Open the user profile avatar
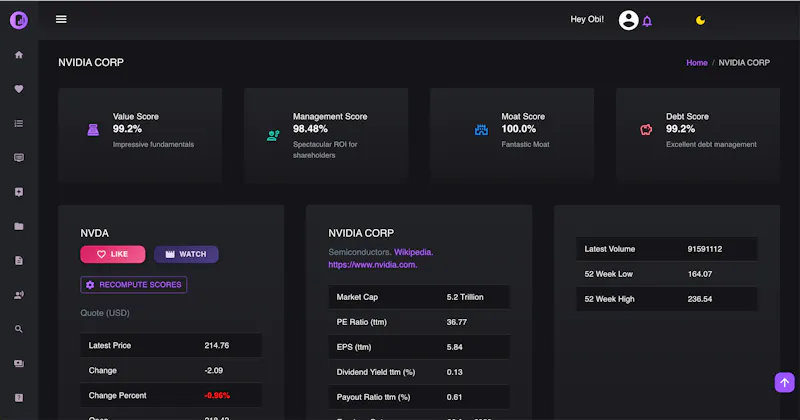Screen dimensions: 800x420 tap(629, 20)
